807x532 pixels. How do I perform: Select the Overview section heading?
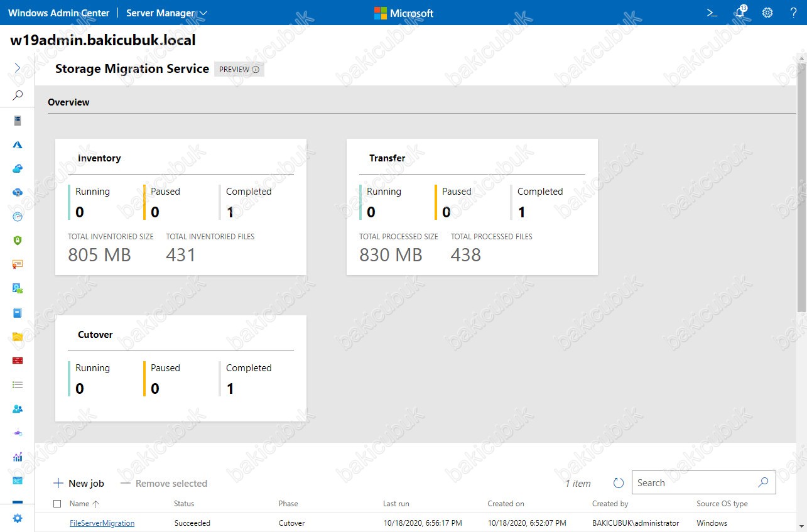click(68, 102)
